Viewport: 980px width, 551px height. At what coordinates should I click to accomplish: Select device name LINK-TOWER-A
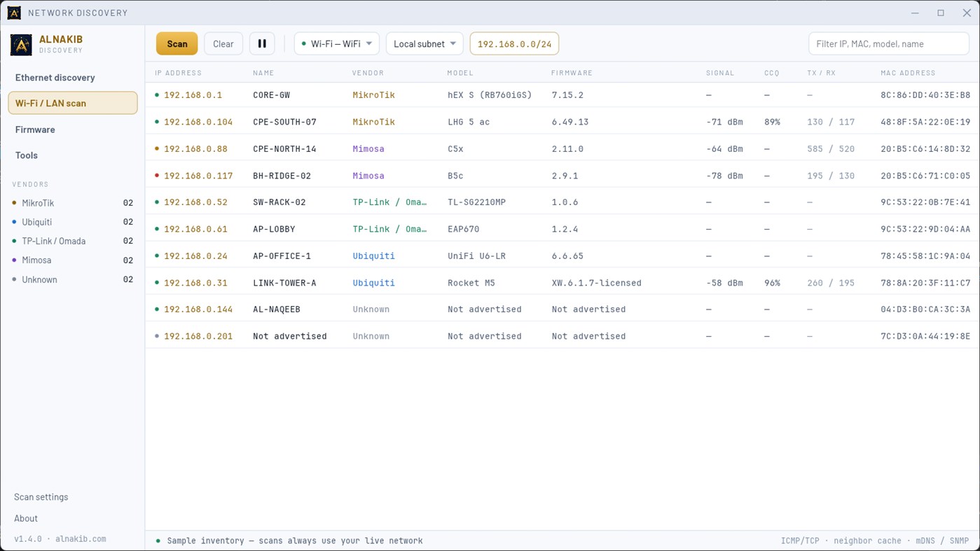click(284, 283)
